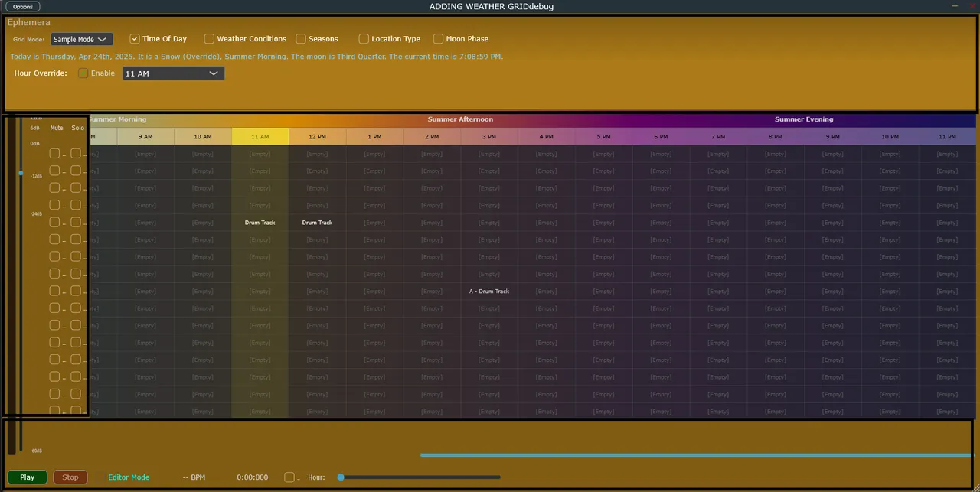
Task: Click the empty 3 PM cell in Drum Track row
Action: pos(489,223)
